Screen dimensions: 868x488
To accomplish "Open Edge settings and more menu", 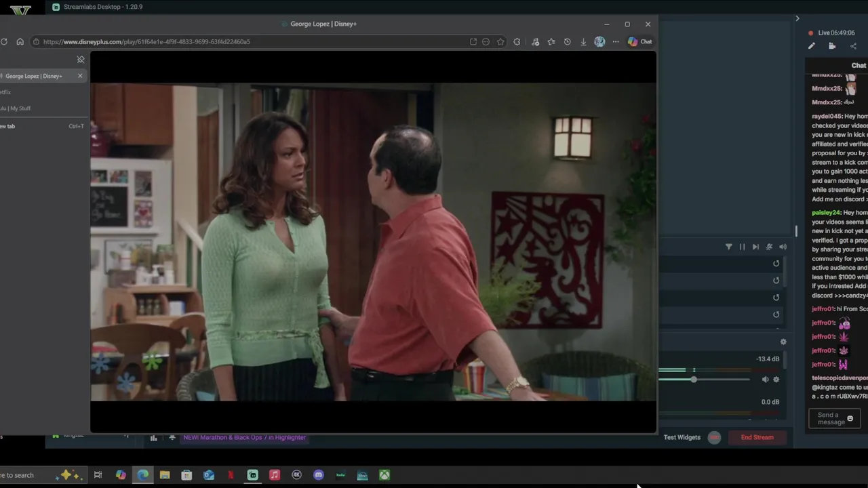I will pyautogui.click(x=616, y=41).
